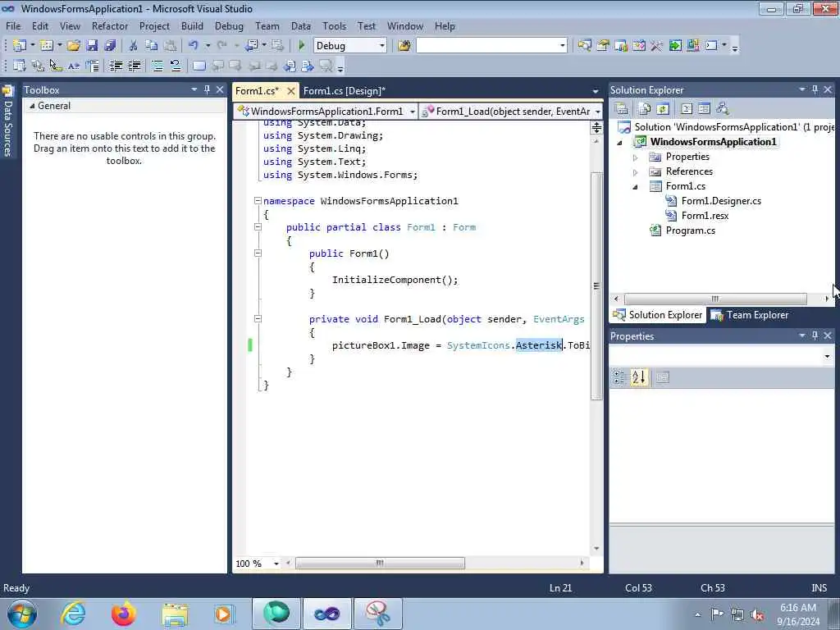The image size is (840, 630).
Task: Uncomment the selected lines icon
Action: pyautogui.click(x=176, y=66)
